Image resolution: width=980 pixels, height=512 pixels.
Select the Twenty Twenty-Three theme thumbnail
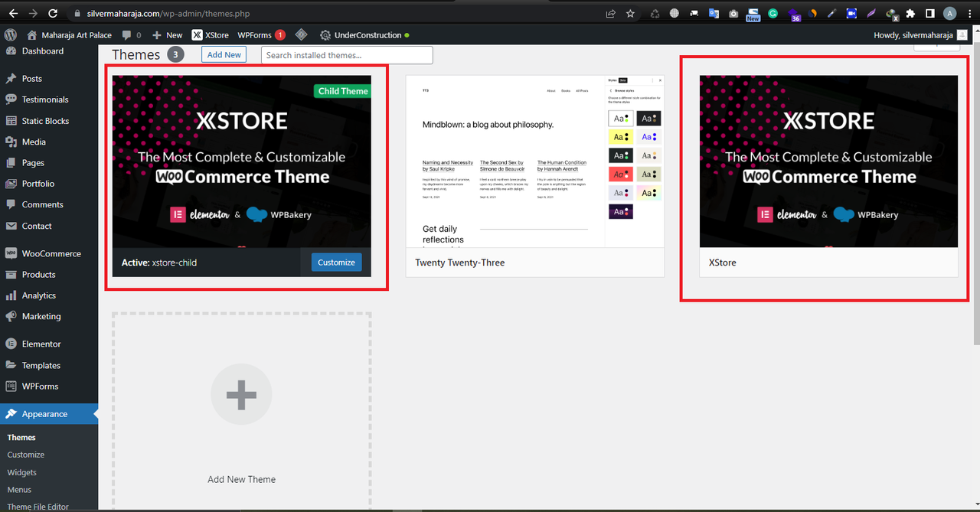(534, 161)
